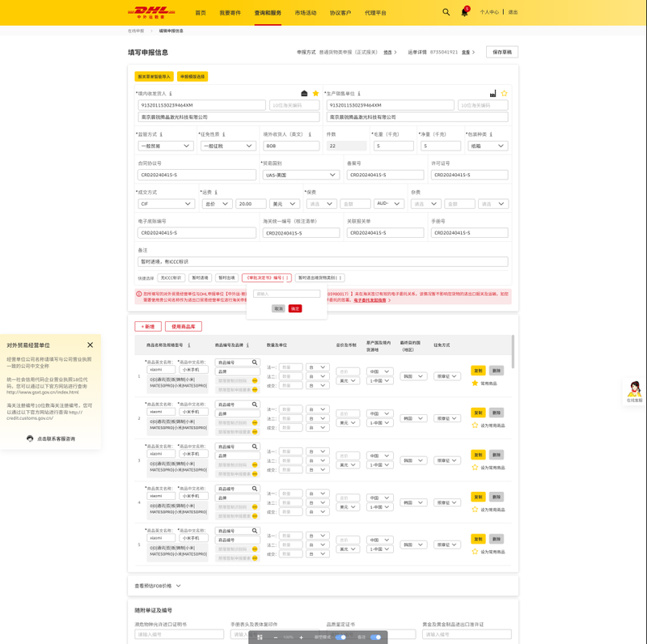Image resolution: width=647 pixels, height=644 pixels.
Task: Click search icon in row 5 商品编号 field
Action: [x=255, y=531]
